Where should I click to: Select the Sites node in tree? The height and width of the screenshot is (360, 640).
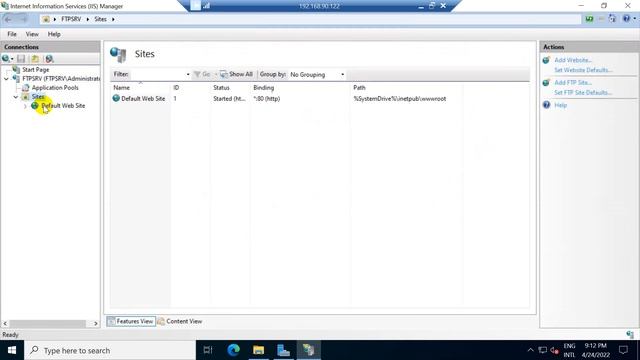click(38, 97)
